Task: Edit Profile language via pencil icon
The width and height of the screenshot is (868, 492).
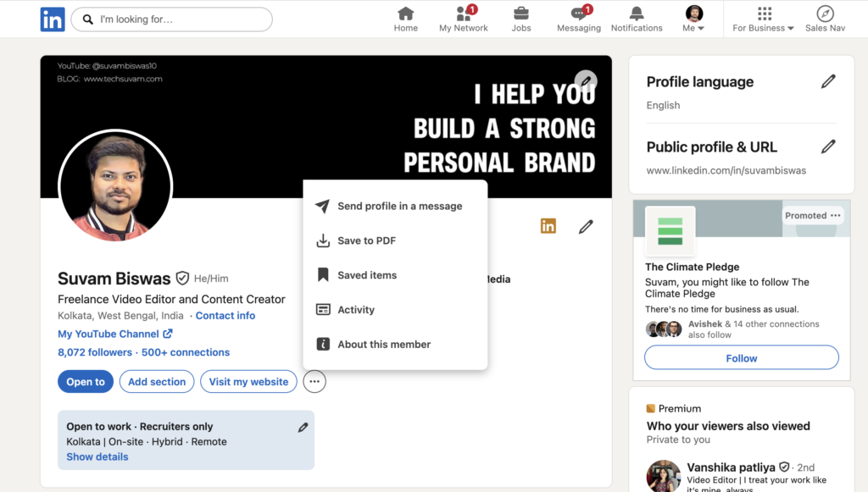Action: click(x=828, y=82)
